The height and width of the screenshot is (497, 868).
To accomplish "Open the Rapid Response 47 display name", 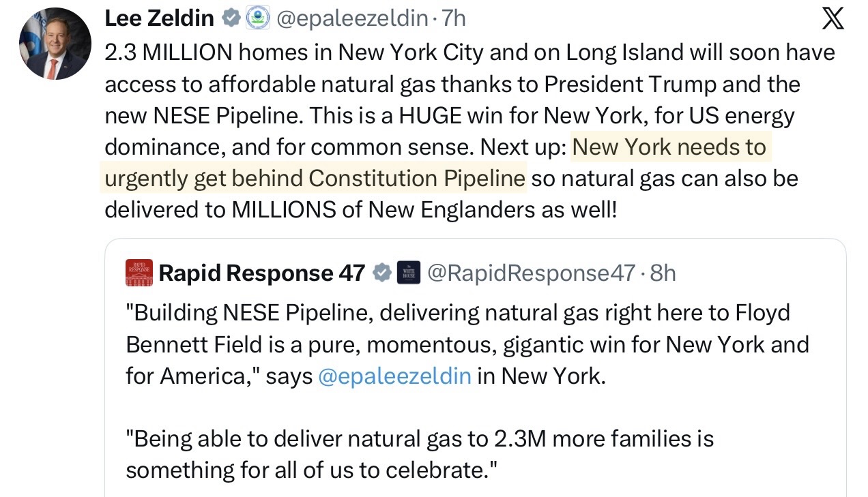I will 262,273.
